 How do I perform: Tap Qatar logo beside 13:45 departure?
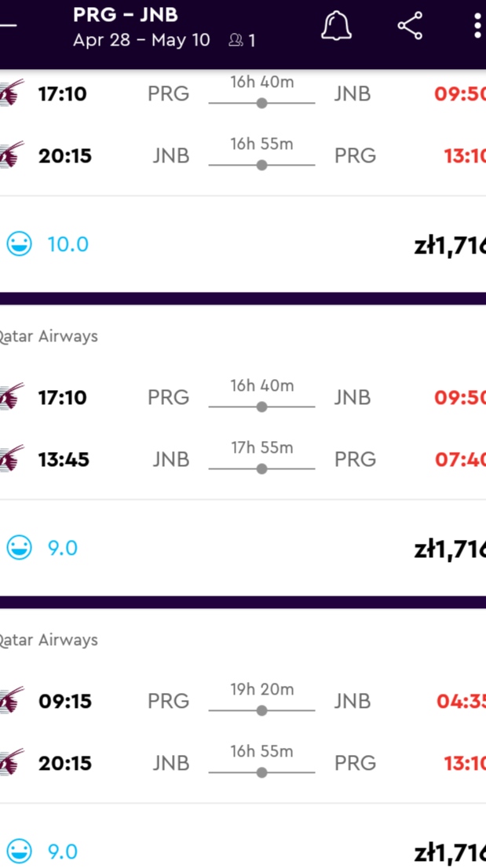click(x=12, y=459)
